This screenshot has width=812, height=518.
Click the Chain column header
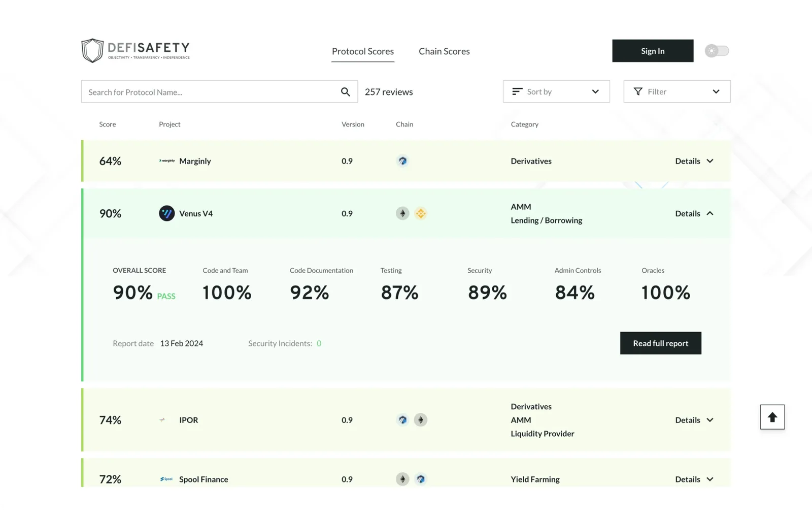point(404,124)
